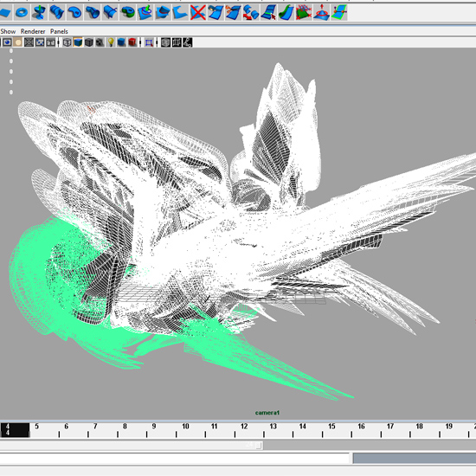Click the Revolve surface shelf tool
476x476 pixels.
[x=39, y=12]
